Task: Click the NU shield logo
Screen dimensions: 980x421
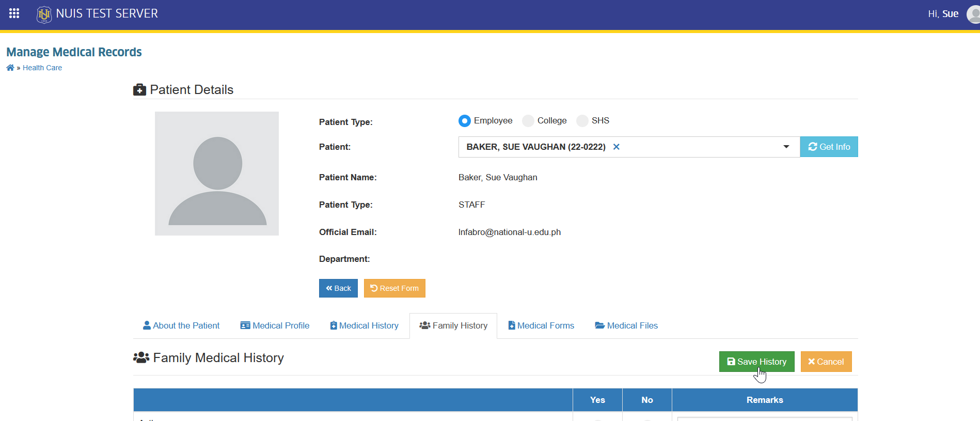Action: pyautogui.click(x=44, y=14)
